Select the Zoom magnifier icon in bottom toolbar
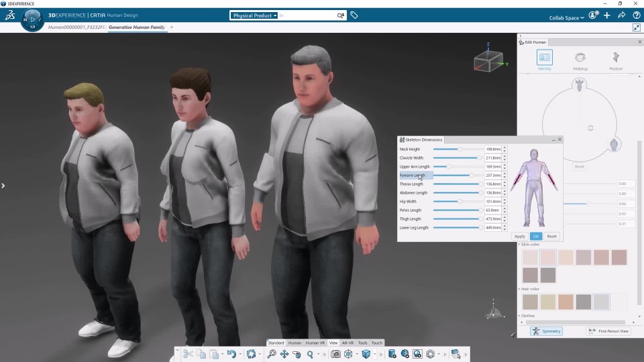The image size is (644, 362). tap(310, 354)
